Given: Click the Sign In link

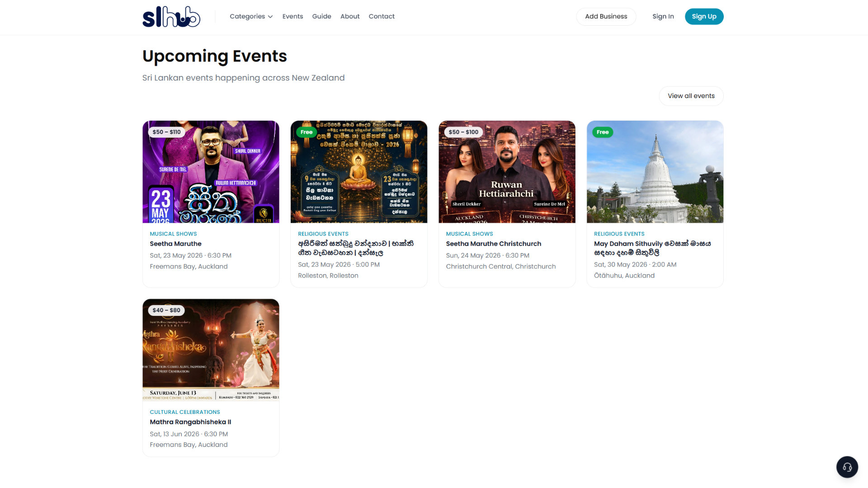Looking at the screenshot, I should [663, 16].
